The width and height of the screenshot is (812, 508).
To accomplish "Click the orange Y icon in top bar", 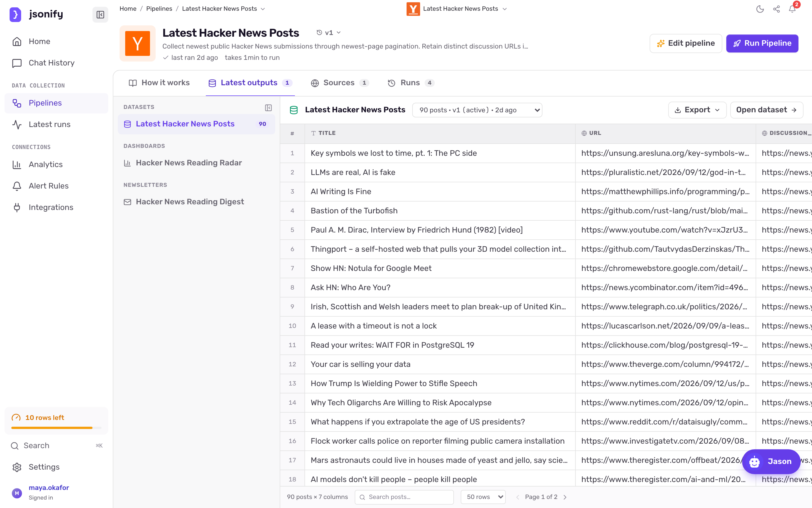I will (413, 9).
